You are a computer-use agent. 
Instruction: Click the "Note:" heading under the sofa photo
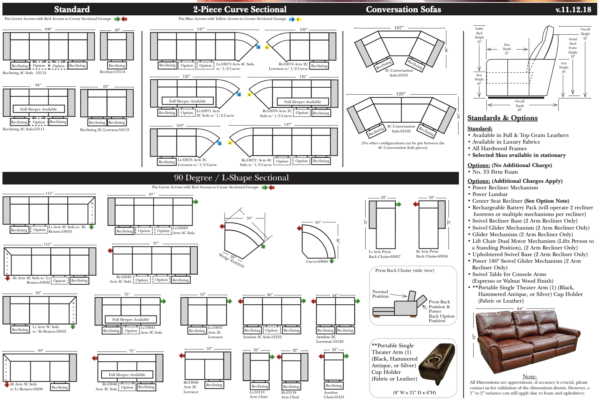529,377
